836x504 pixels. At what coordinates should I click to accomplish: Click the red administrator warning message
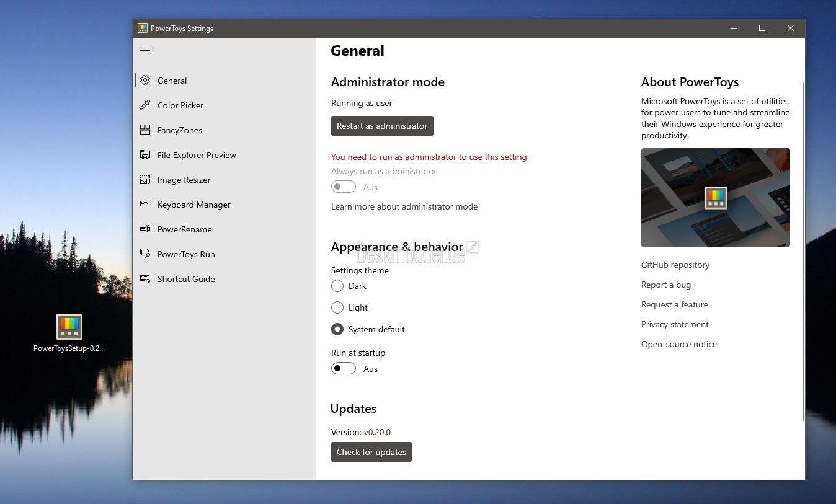(429, 157)
